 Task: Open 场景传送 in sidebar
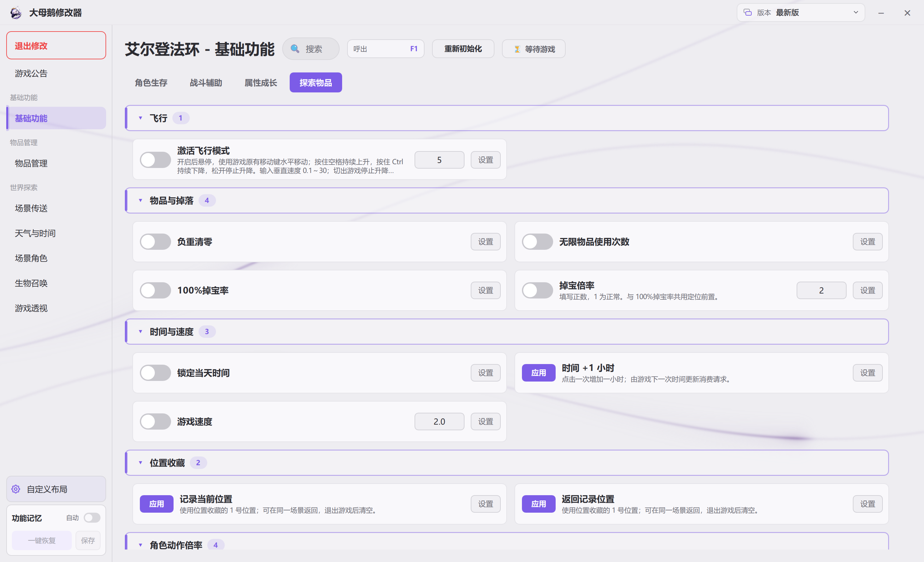tap(56, 208)
